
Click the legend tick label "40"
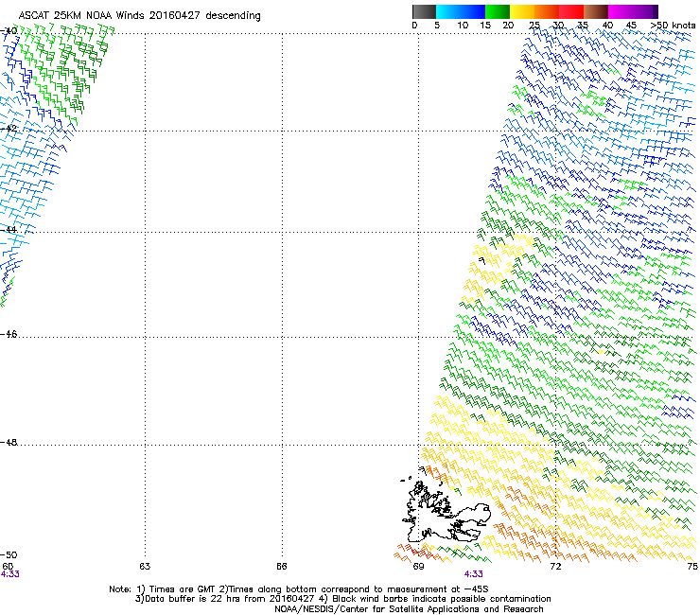pyautogui.click(x=607, y=26)
